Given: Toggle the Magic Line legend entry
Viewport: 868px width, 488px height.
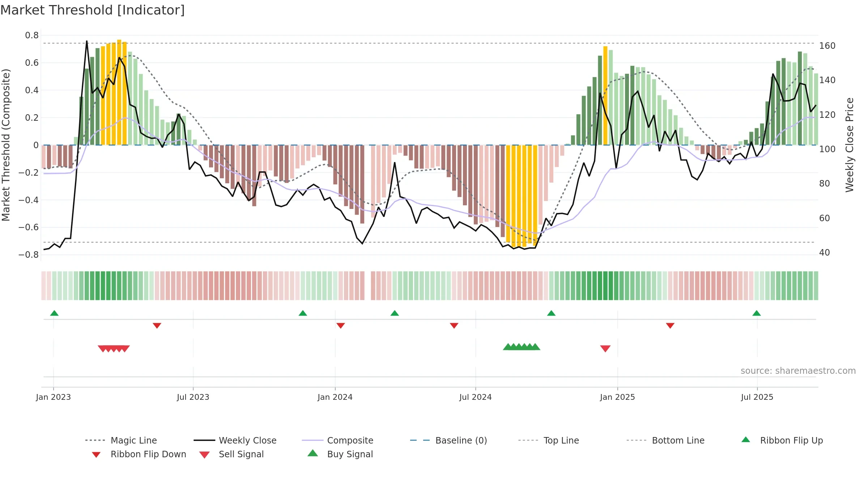Looking at the screenshot, I should [x=121, y=440].
